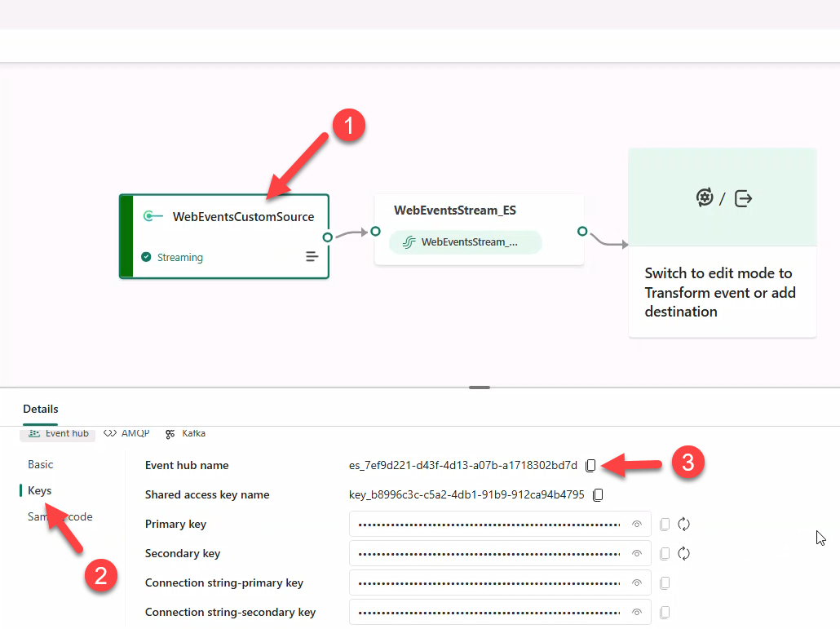Regenerate the Primary key
This screenshot has height=629, width=840.
point(684,525)
